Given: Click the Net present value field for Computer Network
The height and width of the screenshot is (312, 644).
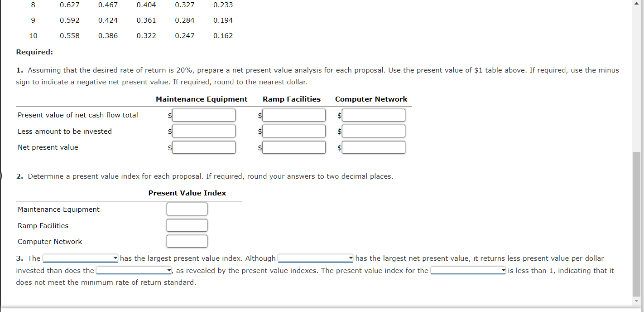Looking at the screenshot, I should click(373, 147).
